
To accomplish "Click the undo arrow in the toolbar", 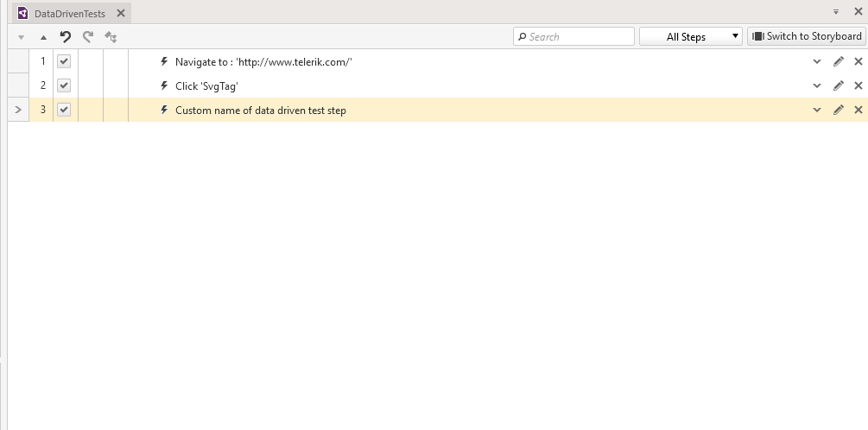I will [x=66, y=36].
